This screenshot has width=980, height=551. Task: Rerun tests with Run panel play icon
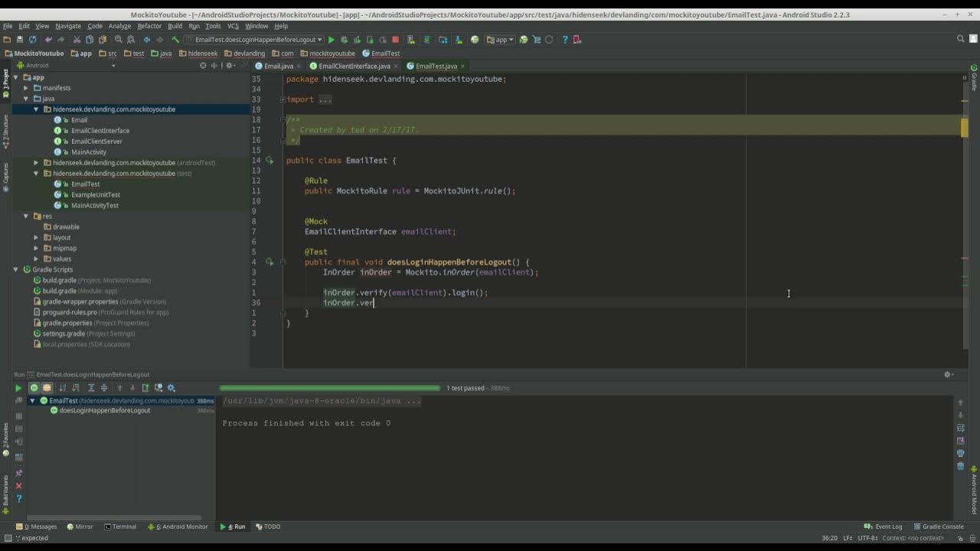pyautogui.click(x=18, y=388)
